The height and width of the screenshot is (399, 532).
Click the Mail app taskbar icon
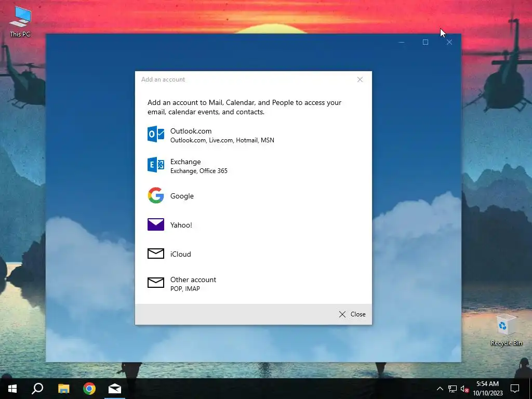pyautogui.click(x=115, y=389)
